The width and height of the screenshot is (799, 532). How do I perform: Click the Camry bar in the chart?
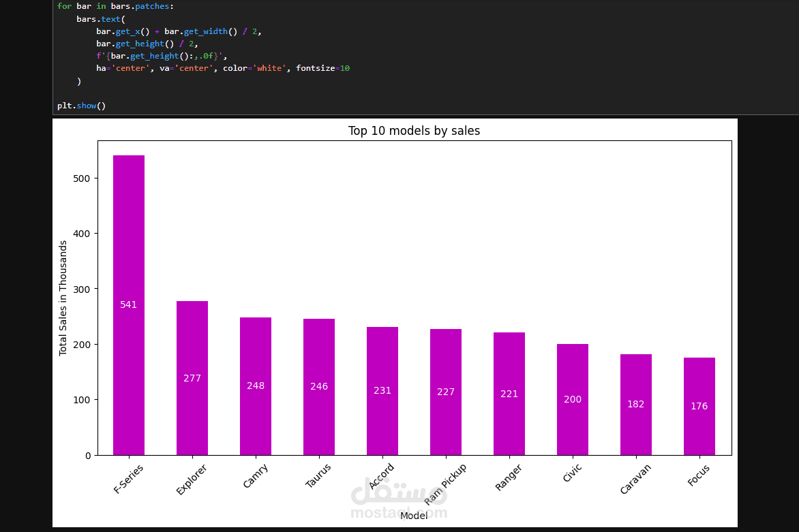point(256,386)
